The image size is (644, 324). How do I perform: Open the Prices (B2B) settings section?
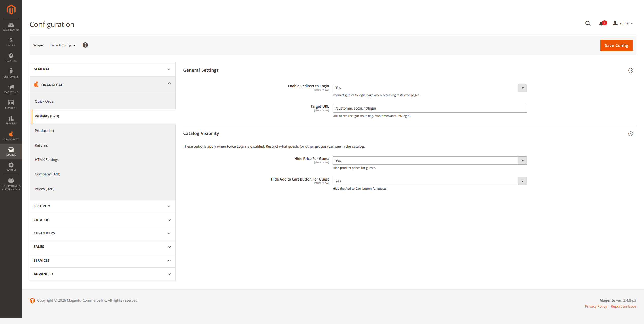coord(45,189)
